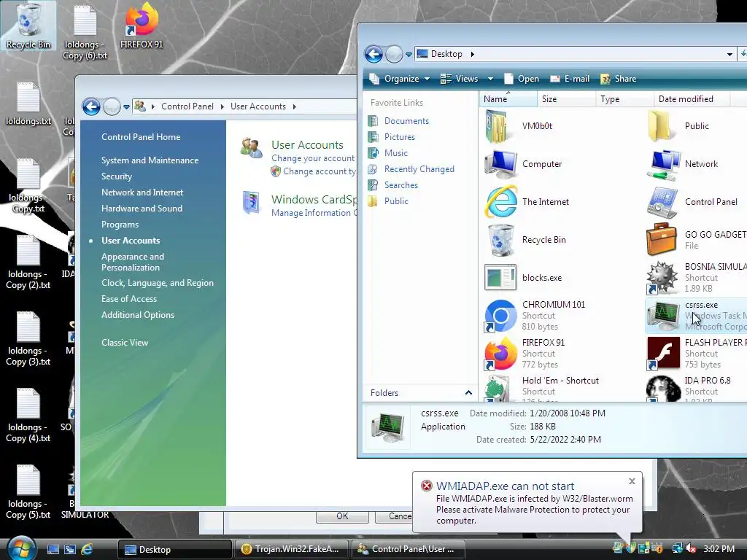The height and width of the screenshot is (560, 747).
Task: Open recent pages dropdown in Explorer window
Action: (409, 55)
